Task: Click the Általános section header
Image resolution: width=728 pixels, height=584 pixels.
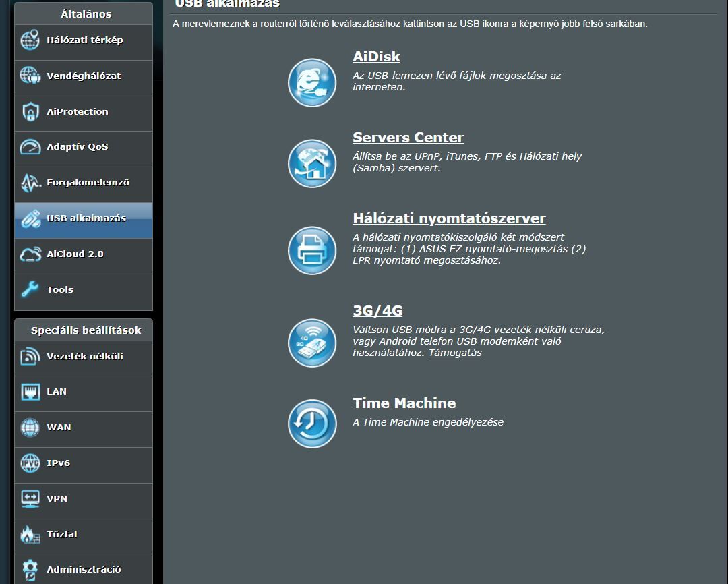Action: [86, 14]
